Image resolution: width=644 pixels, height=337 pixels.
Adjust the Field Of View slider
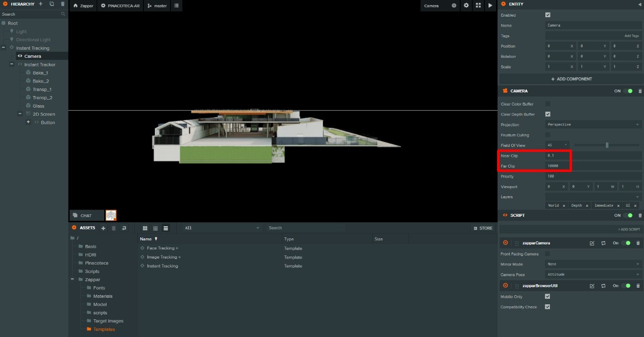[607, 145]
